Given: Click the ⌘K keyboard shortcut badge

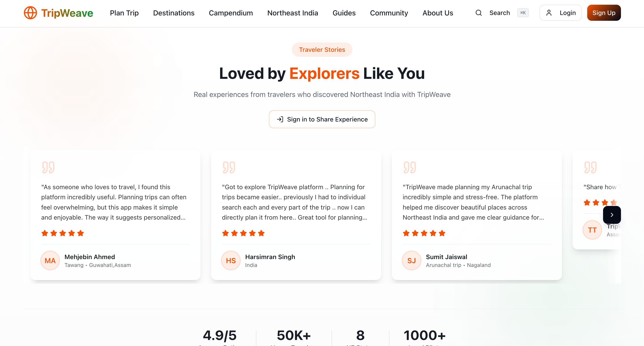Looking at the screenshot, I should [523, 13].
